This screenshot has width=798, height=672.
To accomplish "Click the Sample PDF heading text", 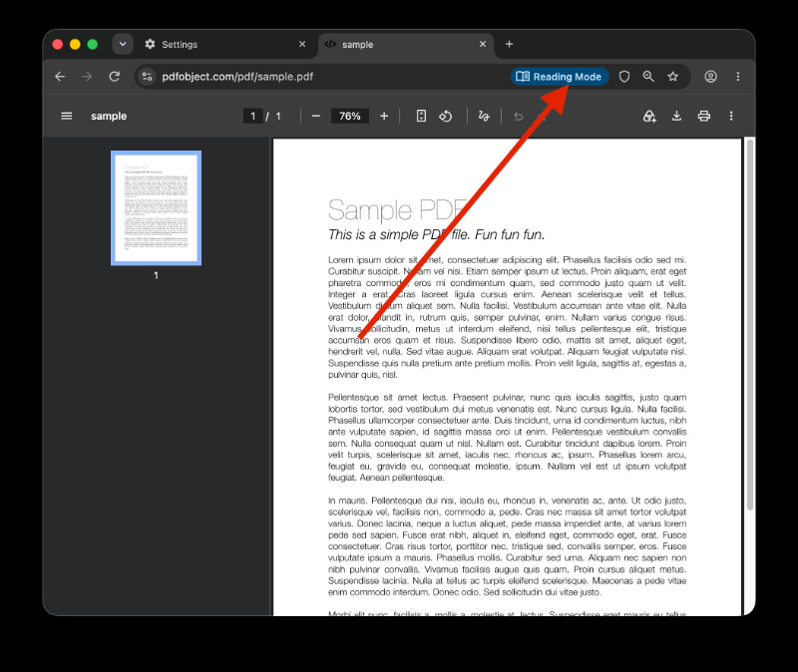I will point(397,210).
